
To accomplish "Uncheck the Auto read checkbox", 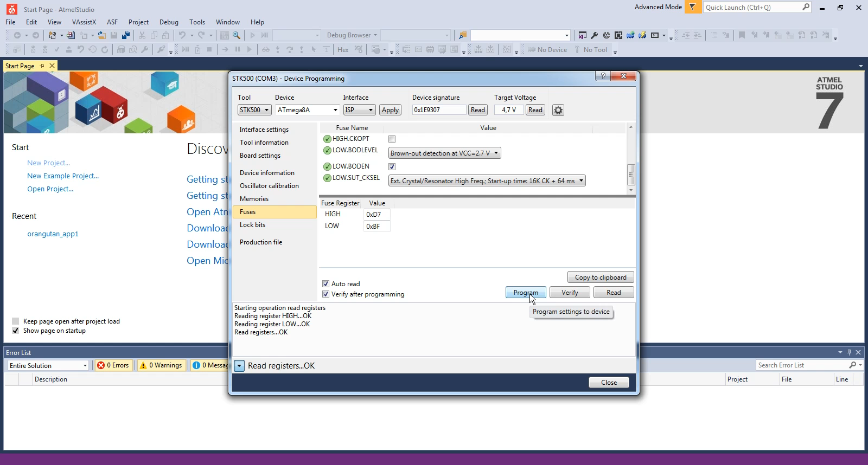I will 326,284.
